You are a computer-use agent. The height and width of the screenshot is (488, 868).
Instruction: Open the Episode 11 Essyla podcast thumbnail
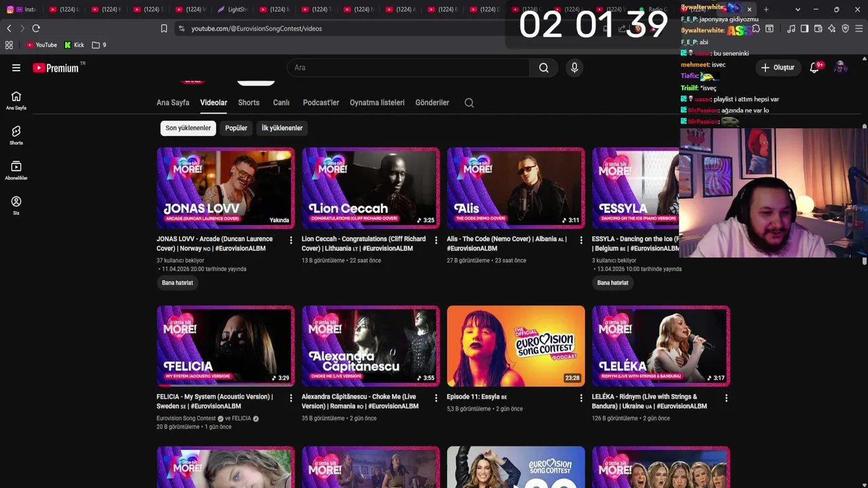[516, 346]
